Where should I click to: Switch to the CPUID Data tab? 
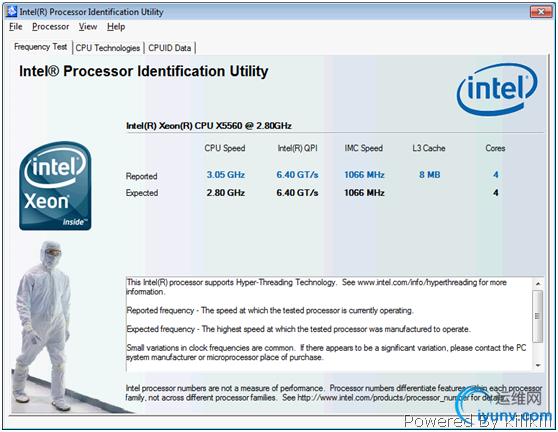click(170, 48)
